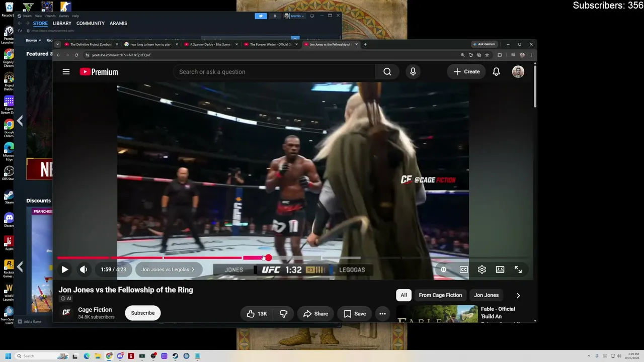Select the Jon Jones filter chip
Screen dimensions: 644x362
[487, 295]
